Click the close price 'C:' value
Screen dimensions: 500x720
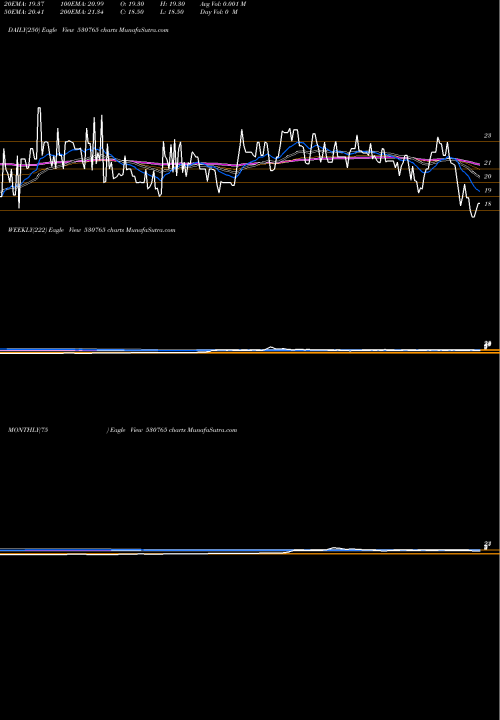132,12
